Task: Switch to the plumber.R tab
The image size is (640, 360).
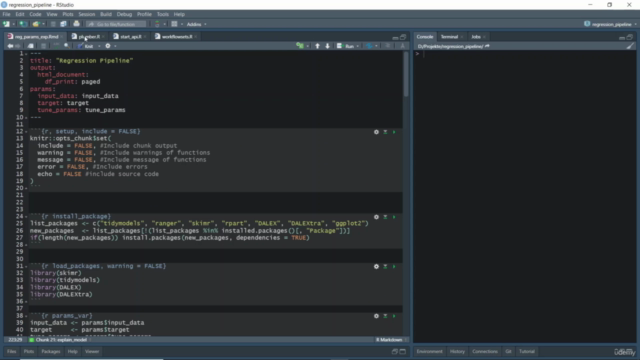Action: point(89,37)
